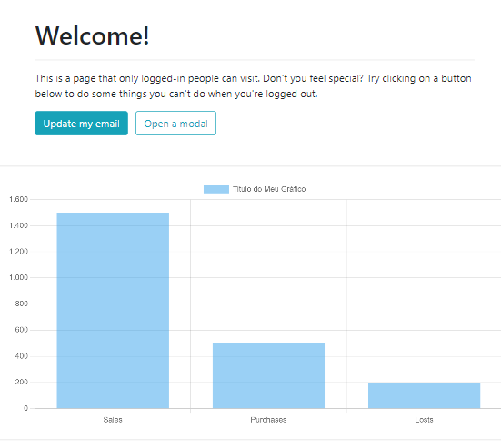
Task: Click the logged-in people description paragraph
Action: click(254, 86)
